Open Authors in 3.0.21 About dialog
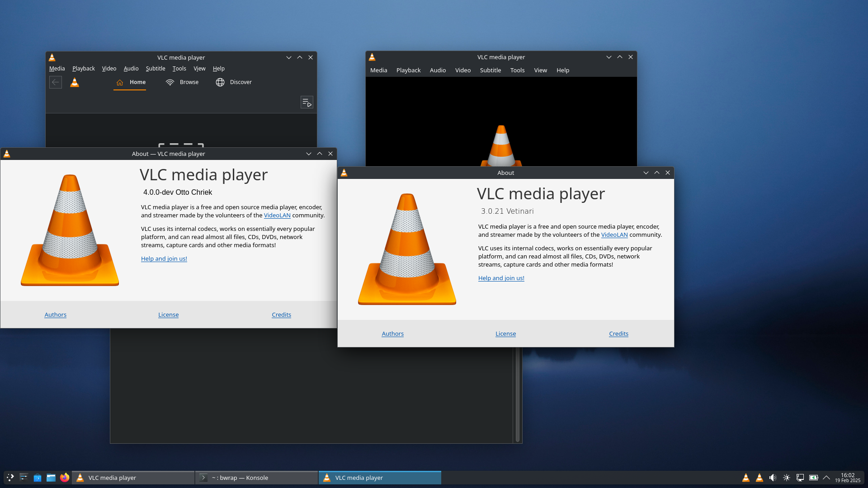Viewport: 868px width, 488px height. [393, 334]
